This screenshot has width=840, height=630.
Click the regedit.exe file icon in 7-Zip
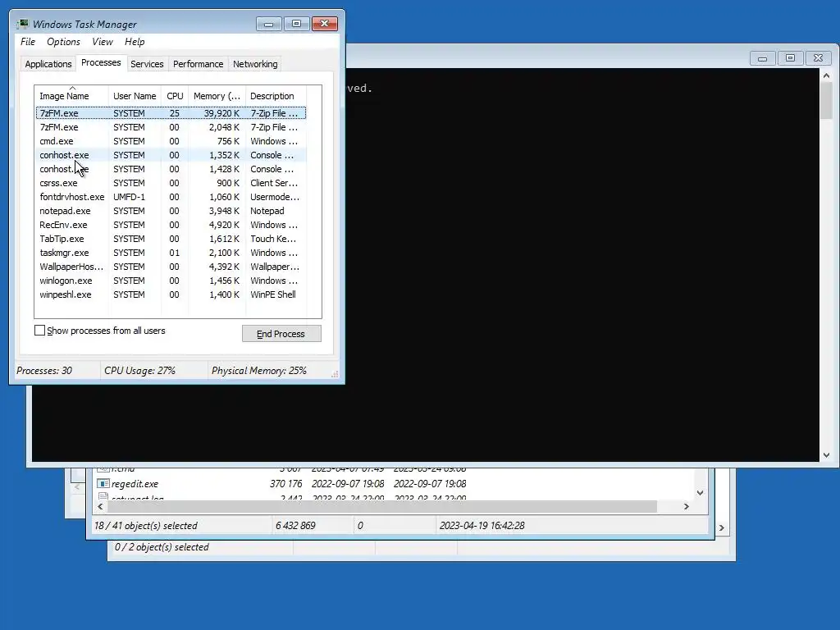103,483
